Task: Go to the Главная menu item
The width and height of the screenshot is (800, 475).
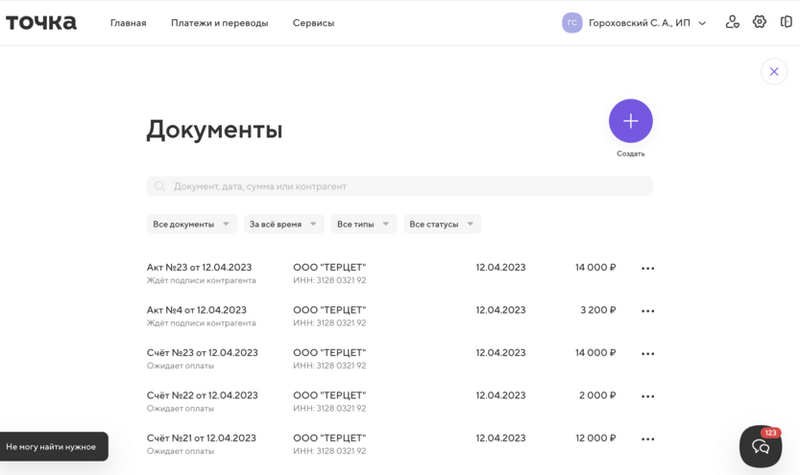Action: [128, 23]
